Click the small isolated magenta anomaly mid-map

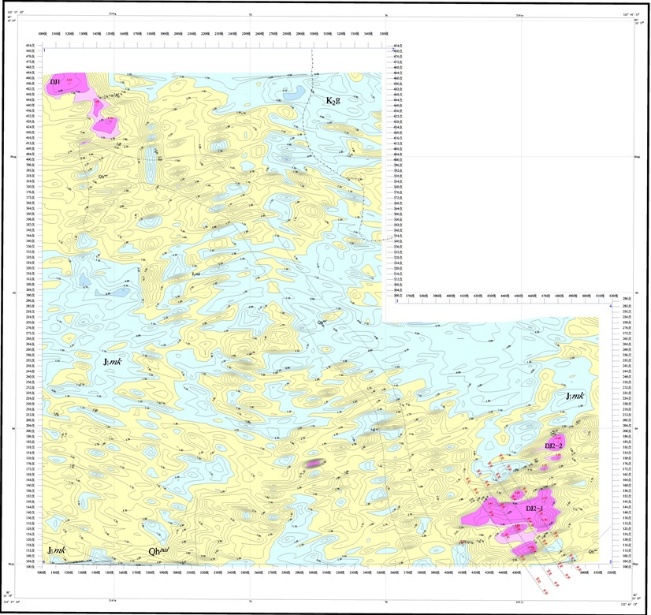tap(315, 463)
